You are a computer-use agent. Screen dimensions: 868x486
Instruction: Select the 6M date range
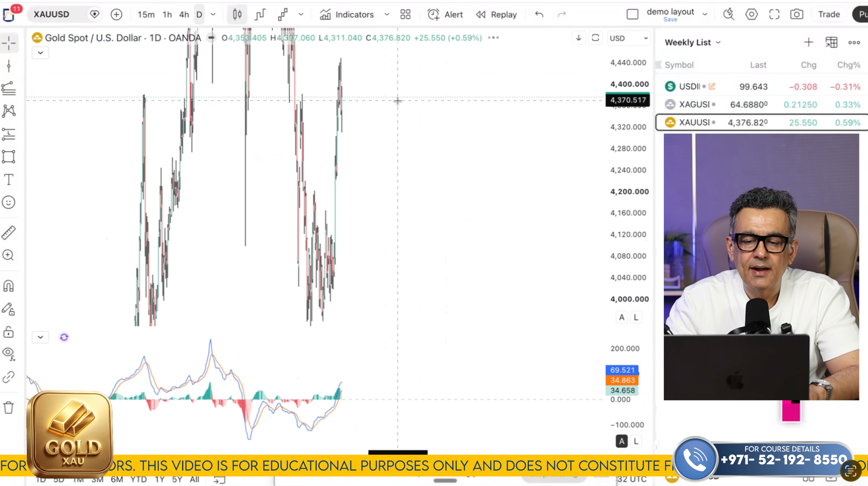(x=117, y=480)
